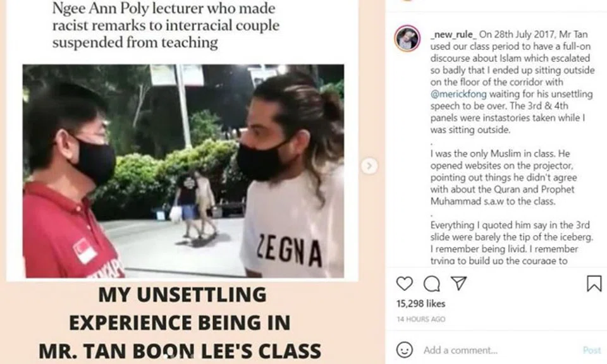This screenshot has width=607, height=364.
Task: Open the emoji picker smiley icon
Action: [405, 349]
